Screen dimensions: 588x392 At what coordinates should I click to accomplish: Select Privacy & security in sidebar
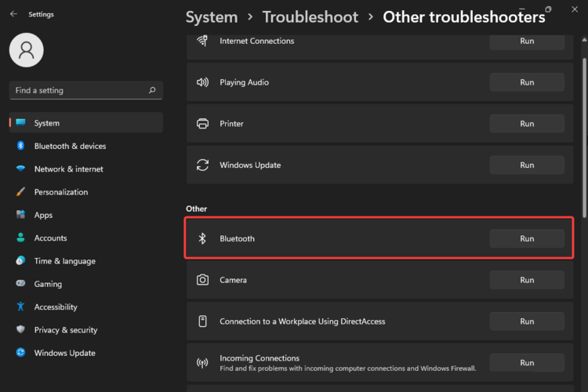tap(66, 330)
